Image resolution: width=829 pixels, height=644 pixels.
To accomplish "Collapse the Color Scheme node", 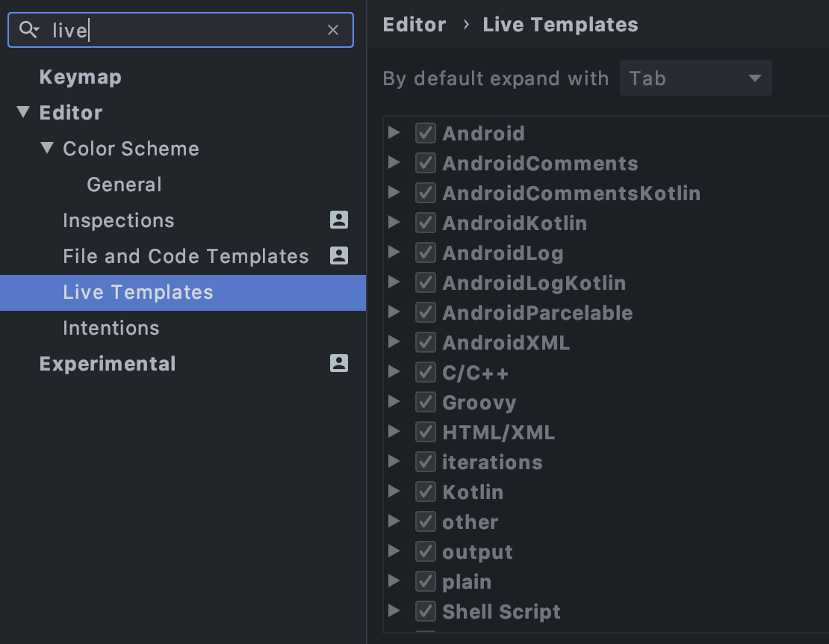I will (47, 148).
